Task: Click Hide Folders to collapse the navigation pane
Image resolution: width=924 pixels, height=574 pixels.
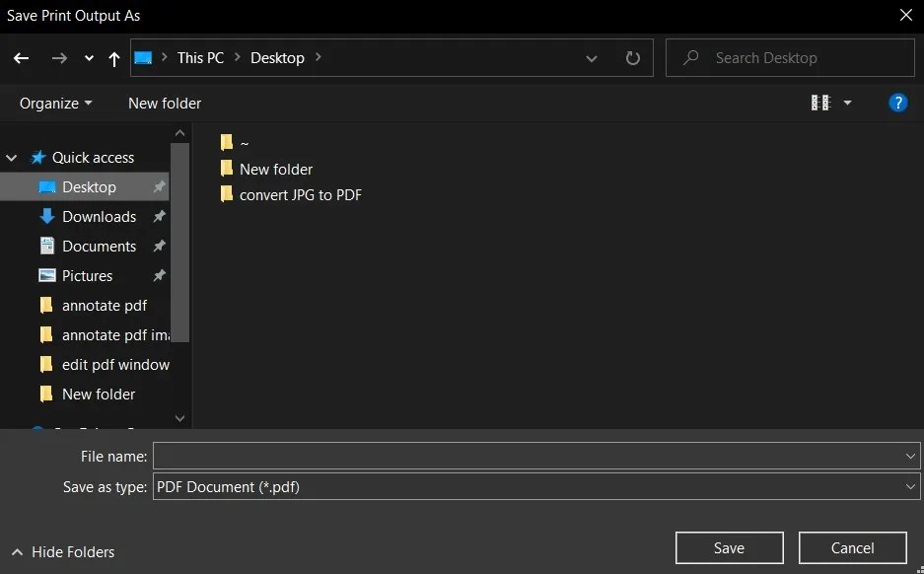Action: click(62, 552)
